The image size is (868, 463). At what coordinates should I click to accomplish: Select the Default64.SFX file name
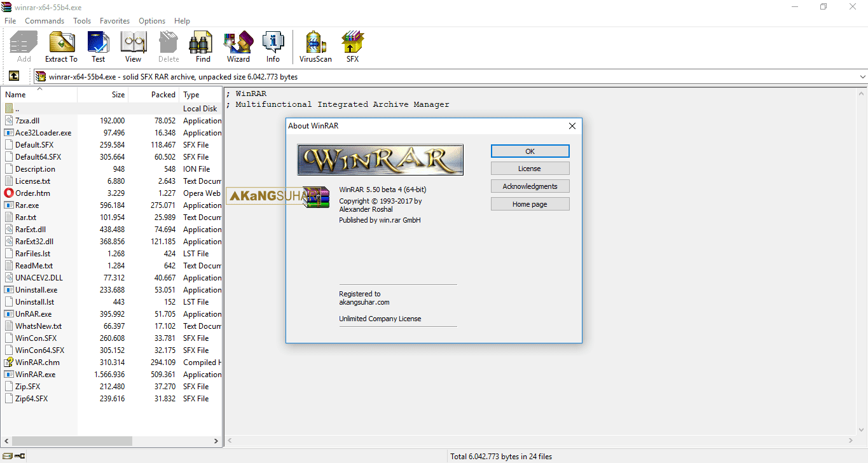point(38,157)
